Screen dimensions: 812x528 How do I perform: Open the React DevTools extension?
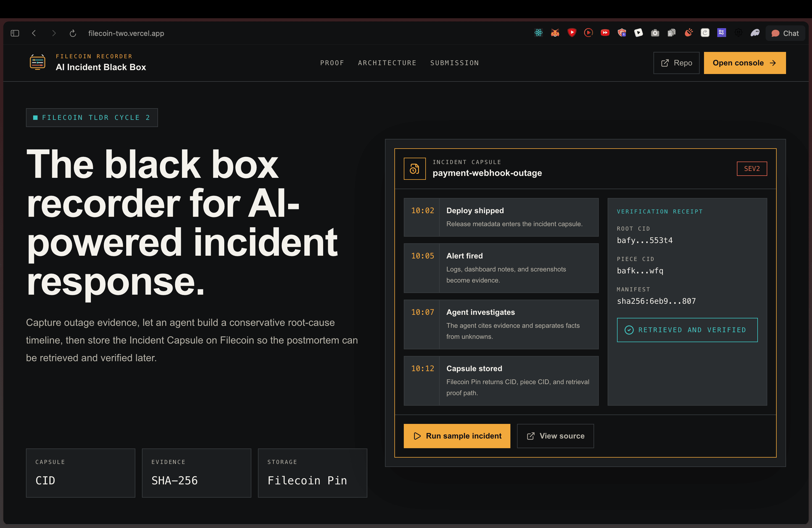click(538, 33)
